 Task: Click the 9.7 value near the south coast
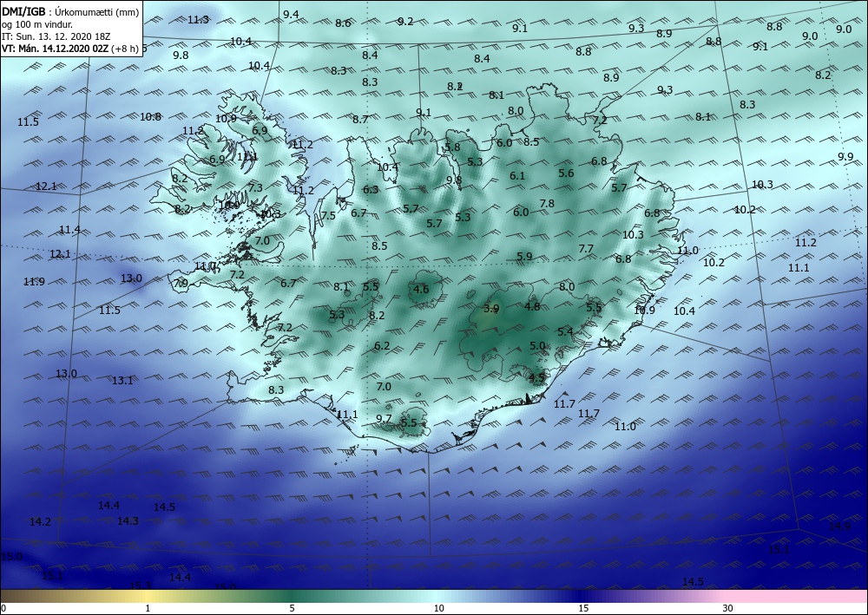click(x=384, y=419)
